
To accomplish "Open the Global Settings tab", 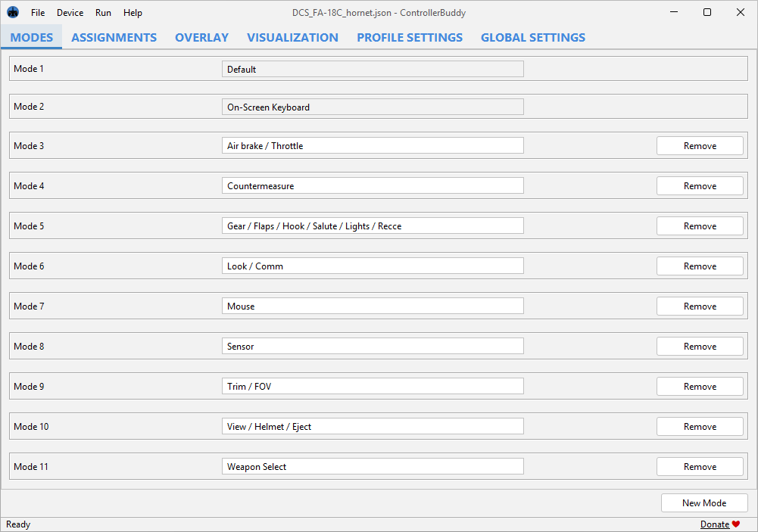I will 532,38.
